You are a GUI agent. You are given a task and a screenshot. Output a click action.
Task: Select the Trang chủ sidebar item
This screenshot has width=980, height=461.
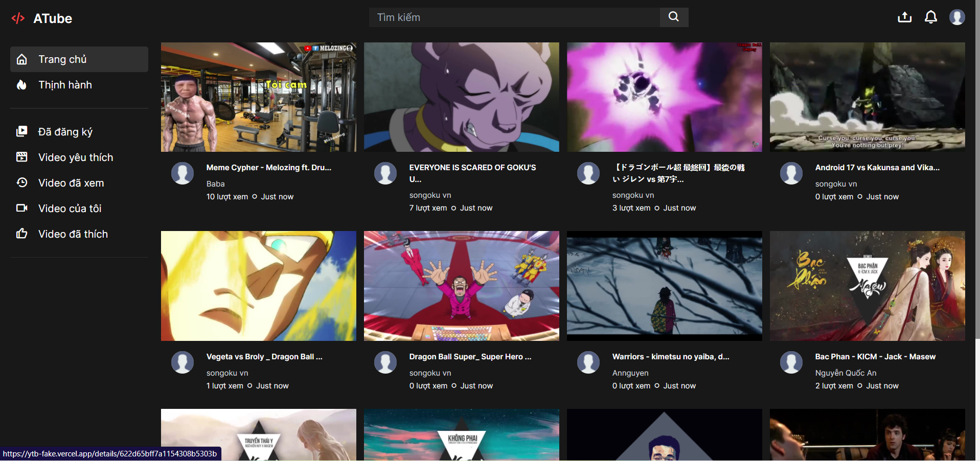click(x=62, y=59)
